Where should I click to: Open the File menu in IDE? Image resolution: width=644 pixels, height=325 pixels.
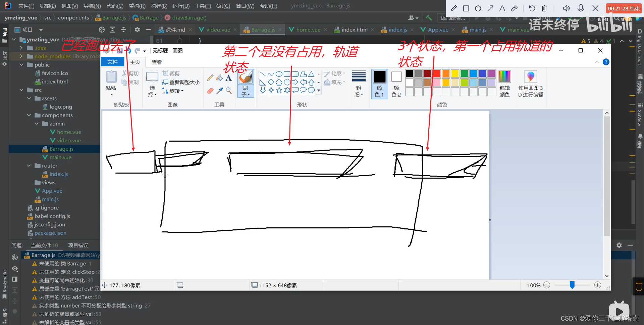click(x=26, y=6)
